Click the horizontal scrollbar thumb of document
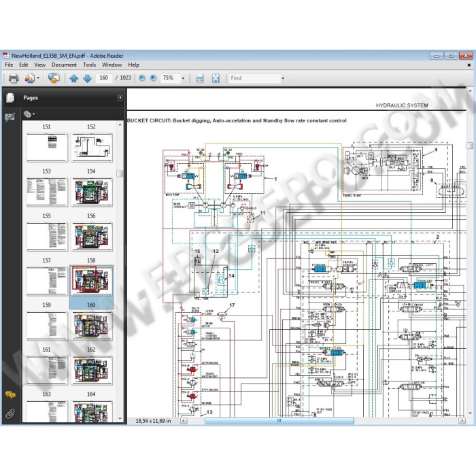The height and width of the screenshot is (476, 476). 279,421
